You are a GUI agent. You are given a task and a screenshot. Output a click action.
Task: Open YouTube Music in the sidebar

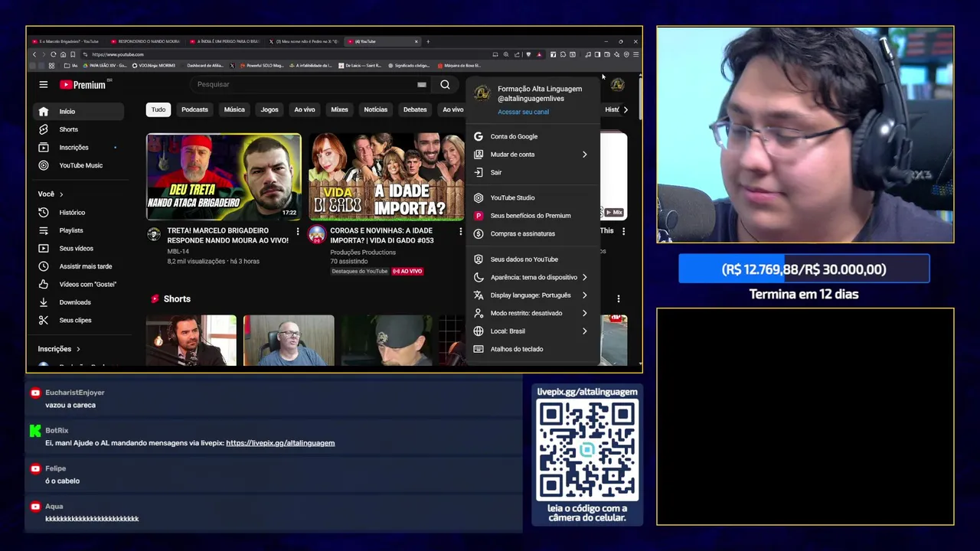tap(78, 165)
